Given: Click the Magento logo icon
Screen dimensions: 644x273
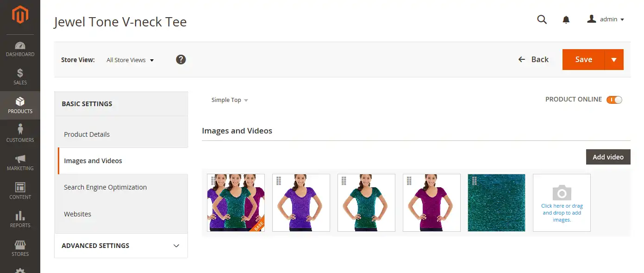Looking at the screenshot, I should click(x=20, y=15).
